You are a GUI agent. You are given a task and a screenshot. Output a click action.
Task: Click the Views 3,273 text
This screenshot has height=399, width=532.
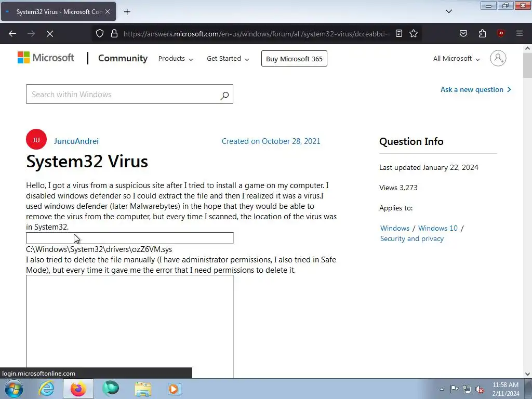[398, 188]
